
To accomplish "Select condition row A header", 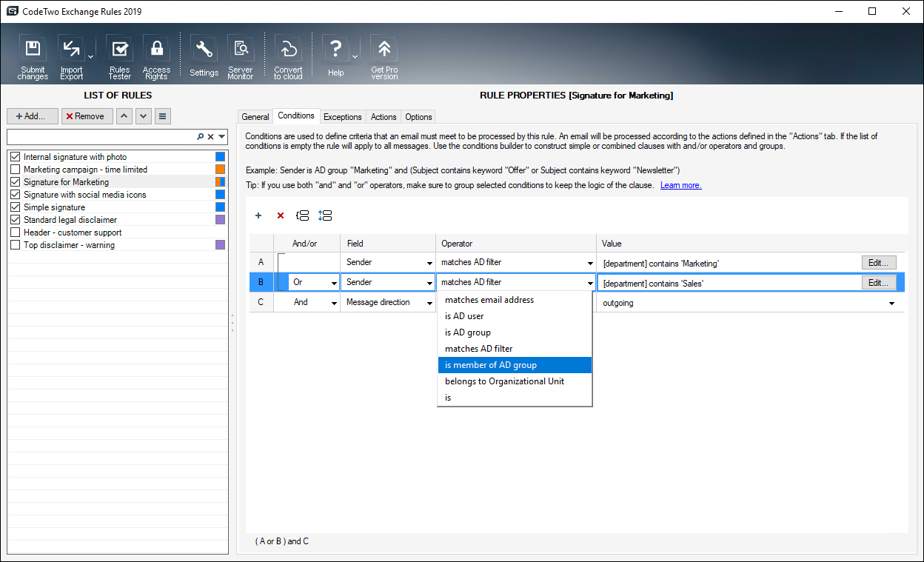I will (x=261, y=262).
